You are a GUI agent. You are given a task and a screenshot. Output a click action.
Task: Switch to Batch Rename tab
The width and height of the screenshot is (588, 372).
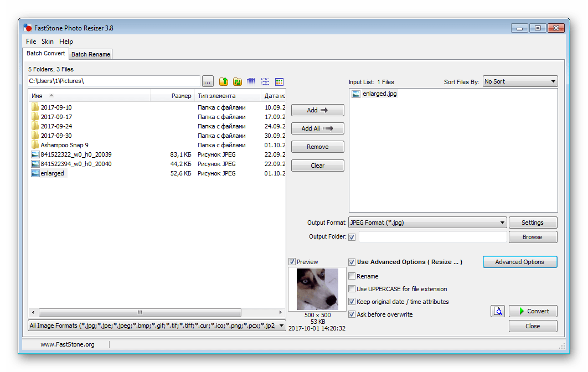[x=91, y=54]
